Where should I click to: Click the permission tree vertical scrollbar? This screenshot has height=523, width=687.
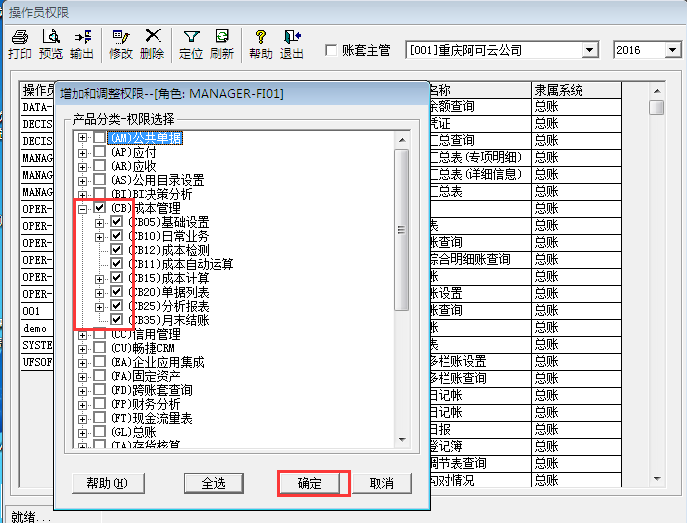click(x=401, y=290)
